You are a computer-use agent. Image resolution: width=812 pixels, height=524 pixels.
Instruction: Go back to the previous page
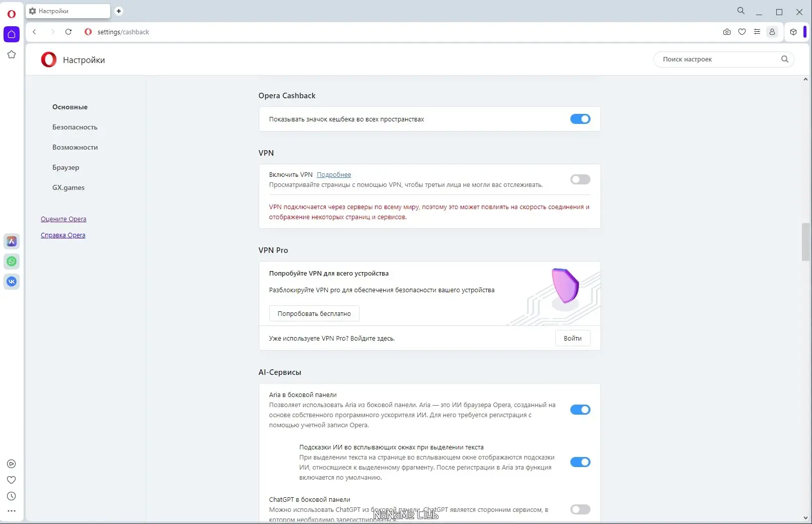click(34, 32)
